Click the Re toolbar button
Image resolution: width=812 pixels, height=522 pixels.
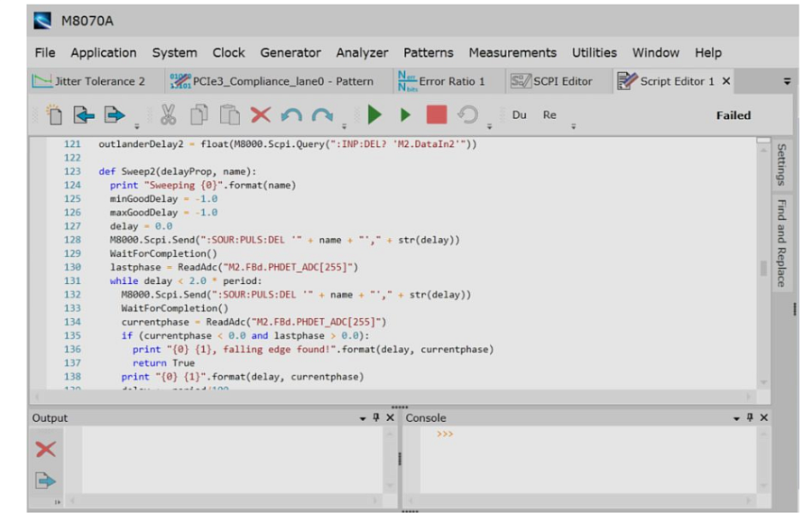coord(549,114)
